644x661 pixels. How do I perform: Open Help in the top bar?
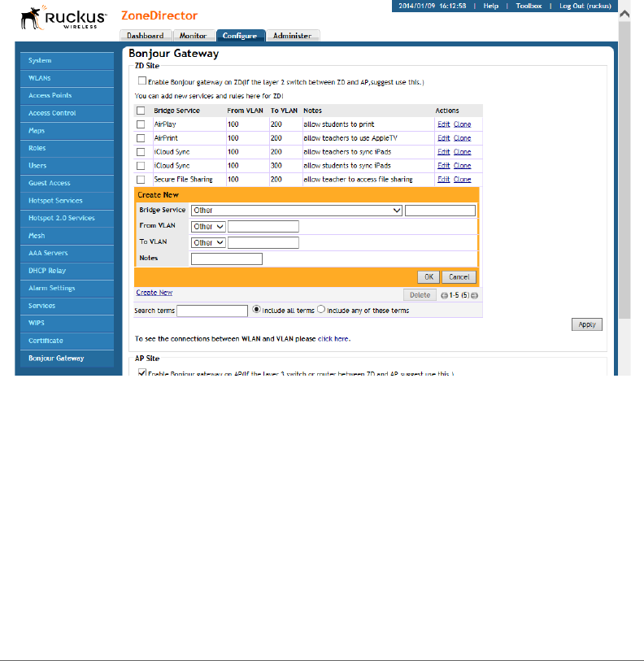click(491, 6)
